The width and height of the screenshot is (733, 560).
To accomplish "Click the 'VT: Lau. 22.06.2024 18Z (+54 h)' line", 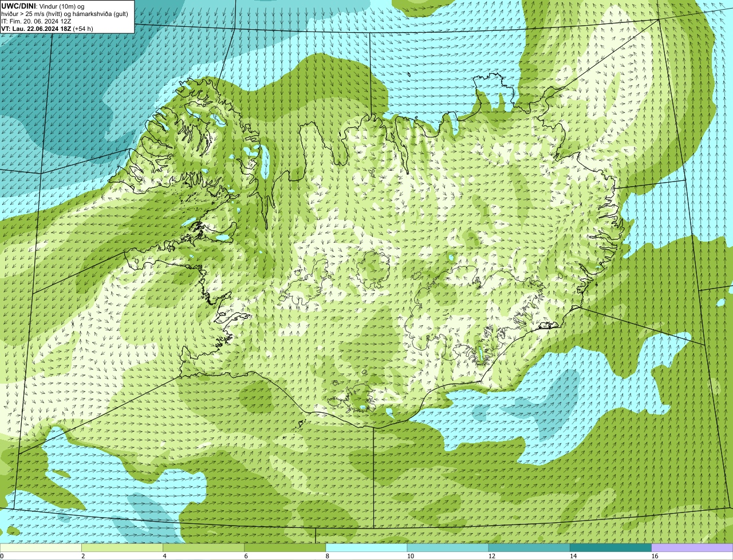I will coord(47,29).
